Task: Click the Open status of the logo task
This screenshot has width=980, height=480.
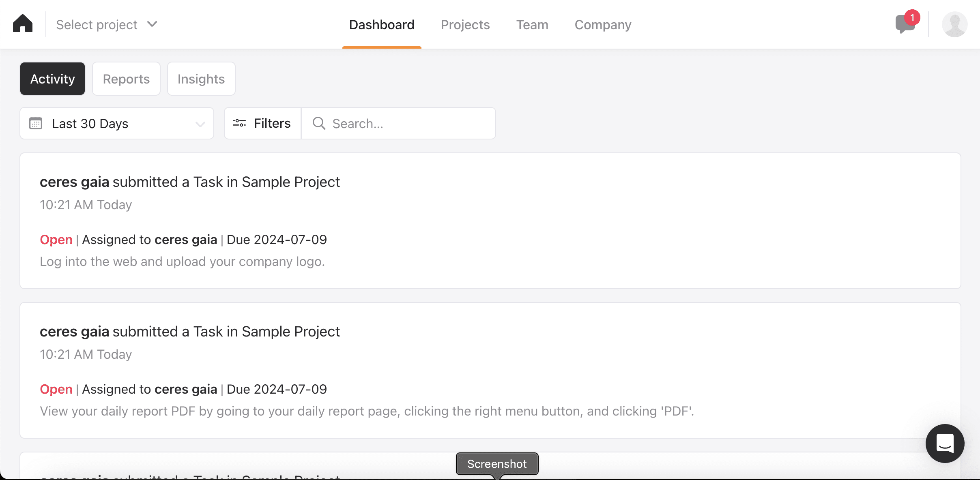Action: (x=56, y=240)
